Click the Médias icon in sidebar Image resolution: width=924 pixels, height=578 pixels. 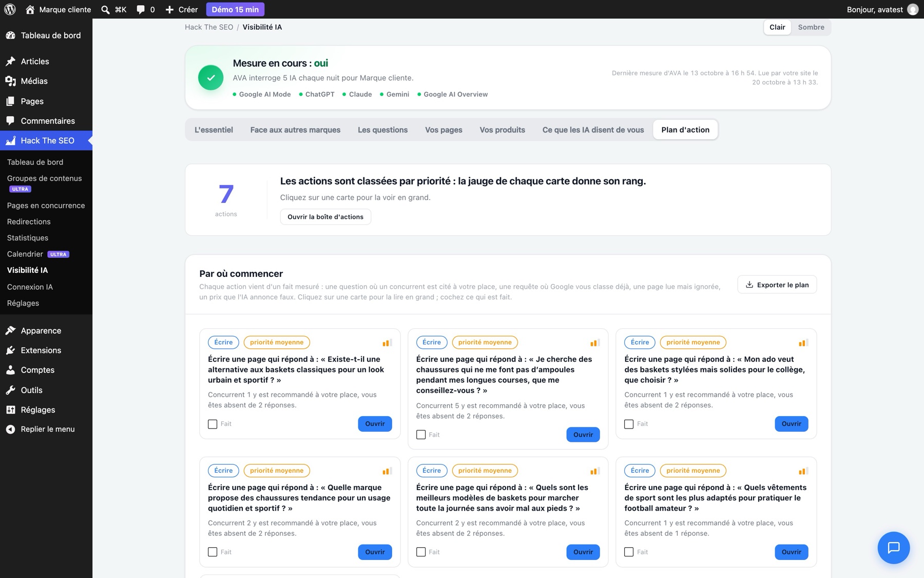(10, 81)
